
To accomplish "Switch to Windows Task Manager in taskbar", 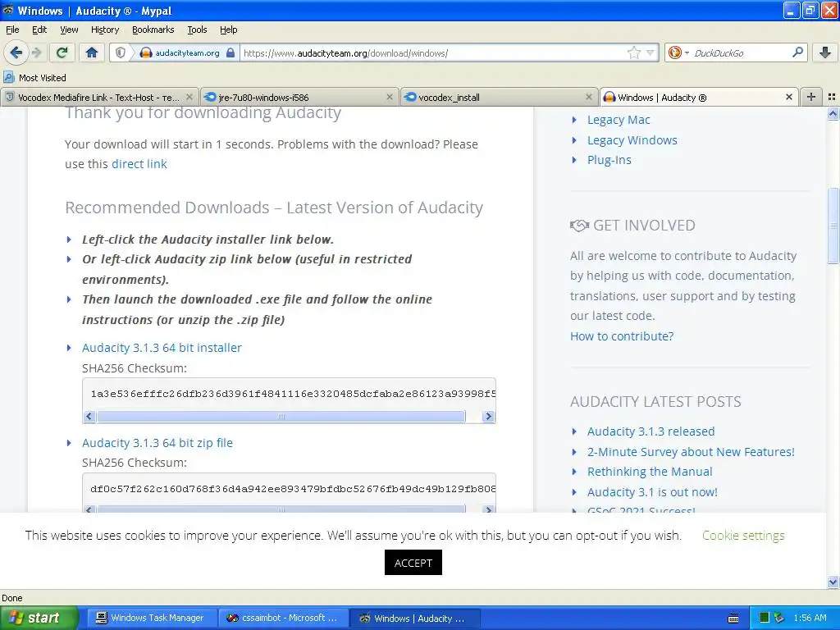I will (150, 619).
